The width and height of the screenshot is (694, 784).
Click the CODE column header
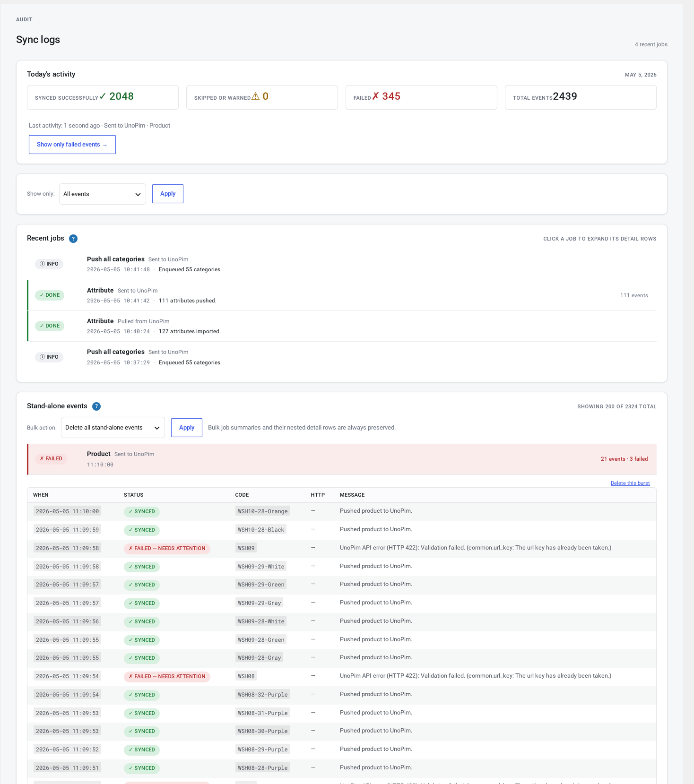click(242, 495)
